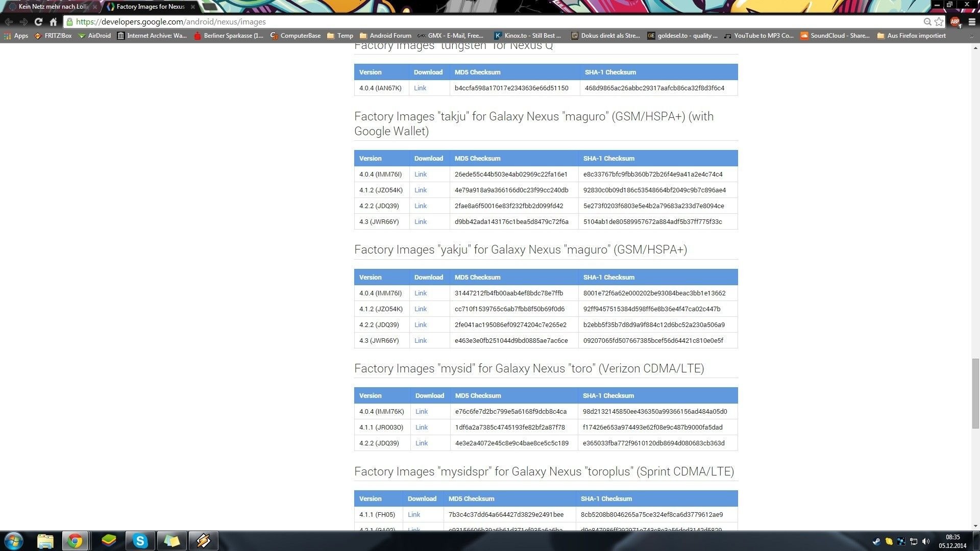This screenshot has height=551, width=980.
Task: Download the 4.0.4 (IAN67K) tungsten image link
Action: [x=420, y=88]
